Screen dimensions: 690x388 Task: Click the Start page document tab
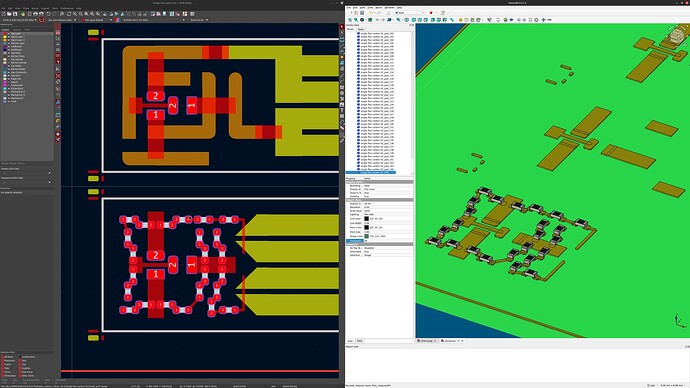tap(426, 341)
